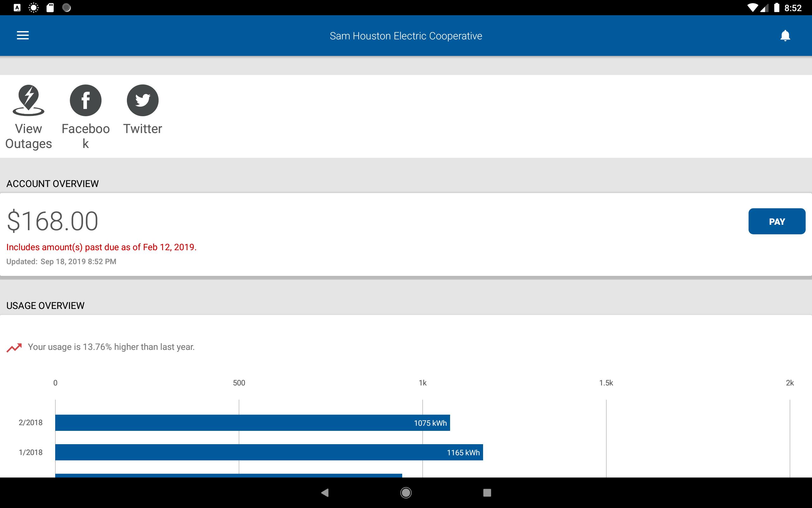Tap the 8:52 clock in status bar
This screenshot has width=812, height=508.
pos(793,8)
